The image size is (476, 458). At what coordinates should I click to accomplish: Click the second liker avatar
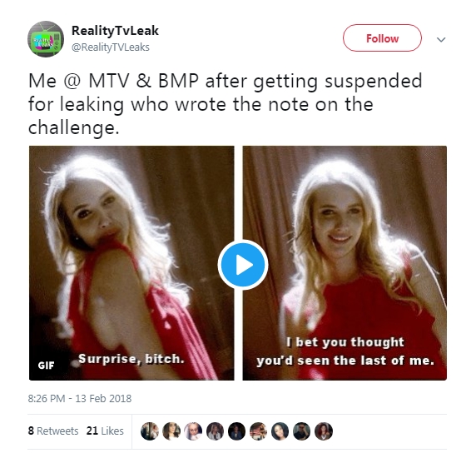(171, 431)
